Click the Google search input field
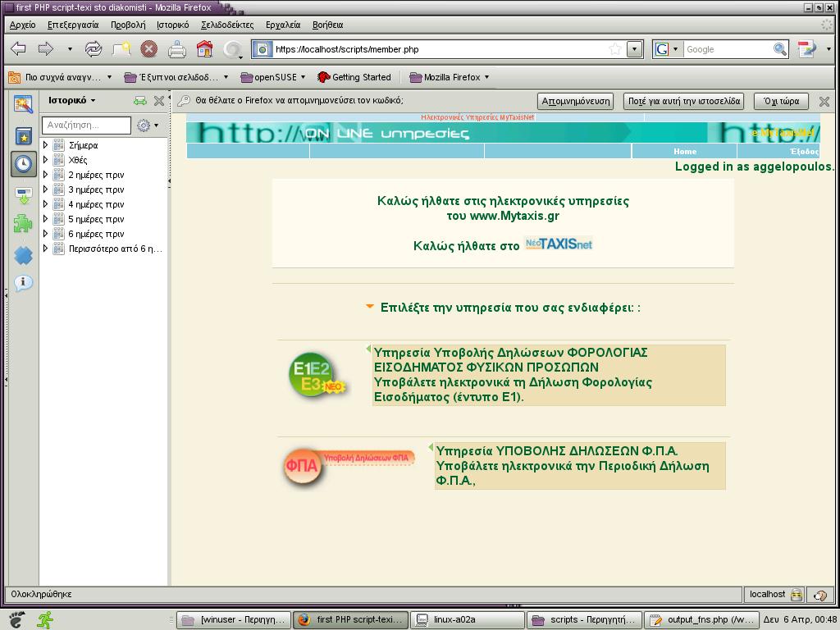840x630 pixels. (x=728, y=49)
